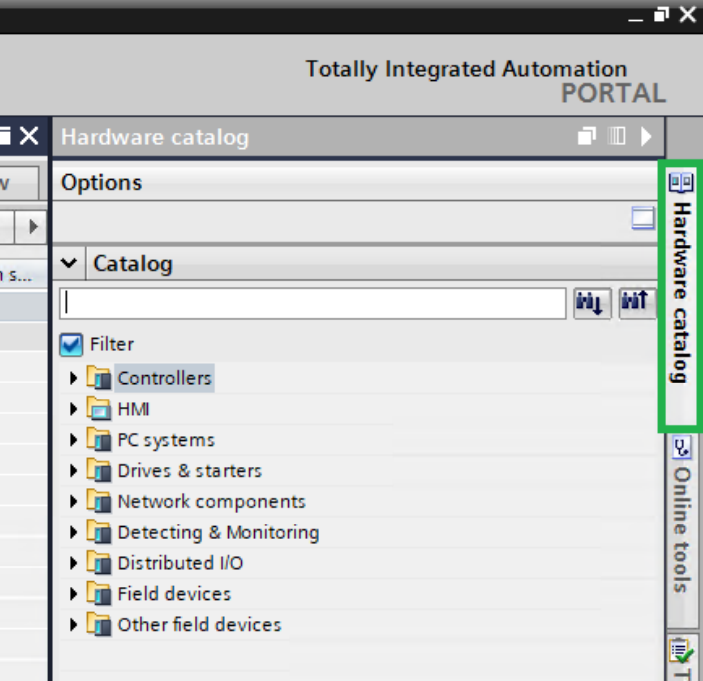Click the Hardware catalog auto-collapse icon
703x681 pixels.
click(616, 136)
